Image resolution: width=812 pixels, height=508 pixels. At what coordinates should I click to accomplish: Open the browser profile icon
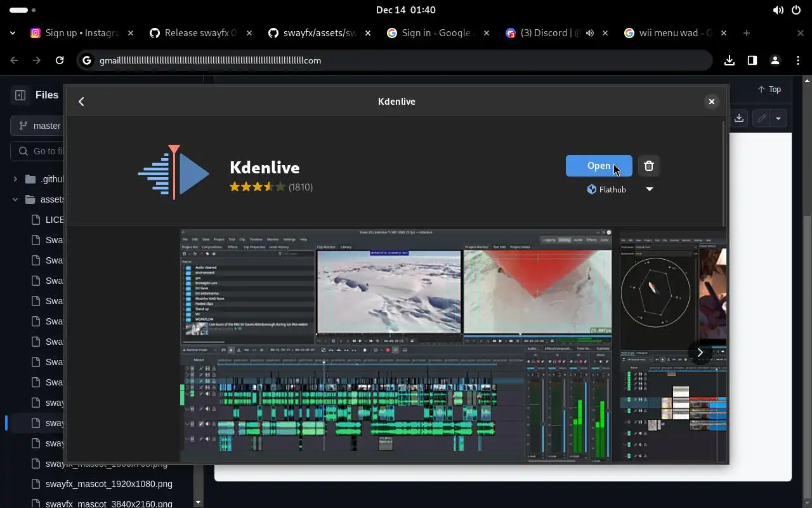(775, 60)
